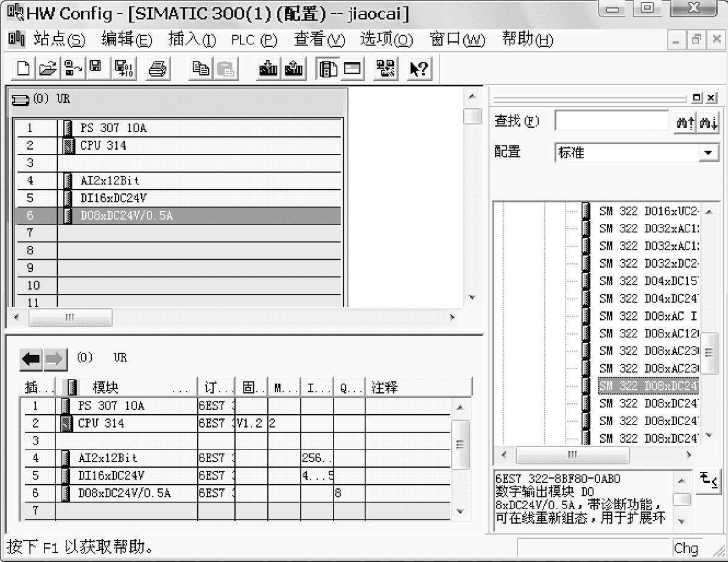Select SM 322 DO32xDC2 catalog item
The height and width of the screenshot is (562, 728).
coord(648,263)
